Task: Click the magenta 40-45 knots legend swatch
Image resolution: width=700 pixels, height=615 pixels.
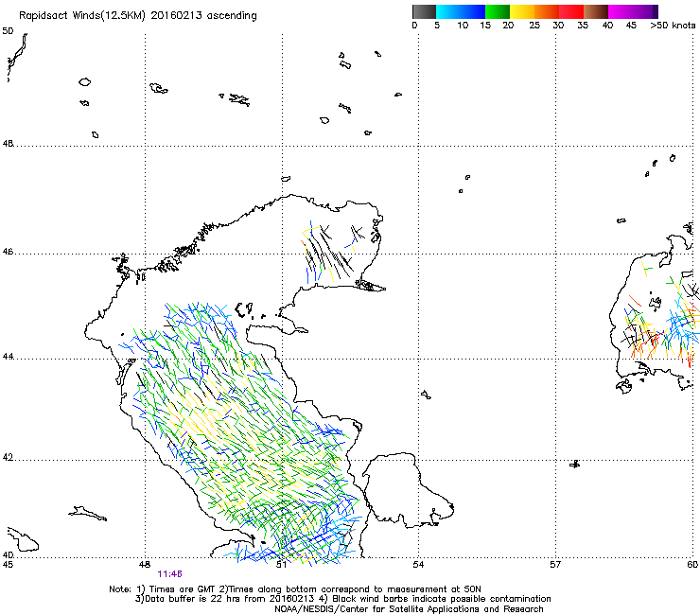Action: 621,11
